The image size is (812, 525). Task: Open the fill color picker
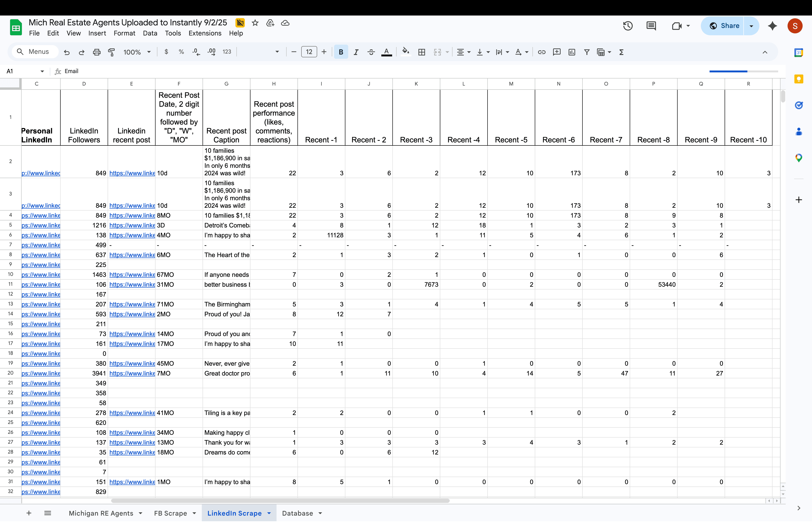click(406, 52)
